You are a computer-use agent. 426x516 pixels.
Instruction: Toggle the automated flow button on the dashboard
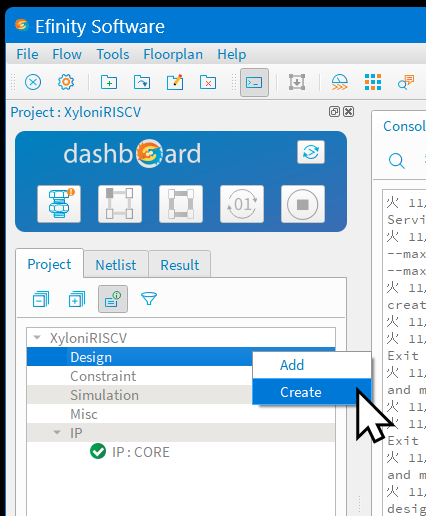[x=311, y=152]
